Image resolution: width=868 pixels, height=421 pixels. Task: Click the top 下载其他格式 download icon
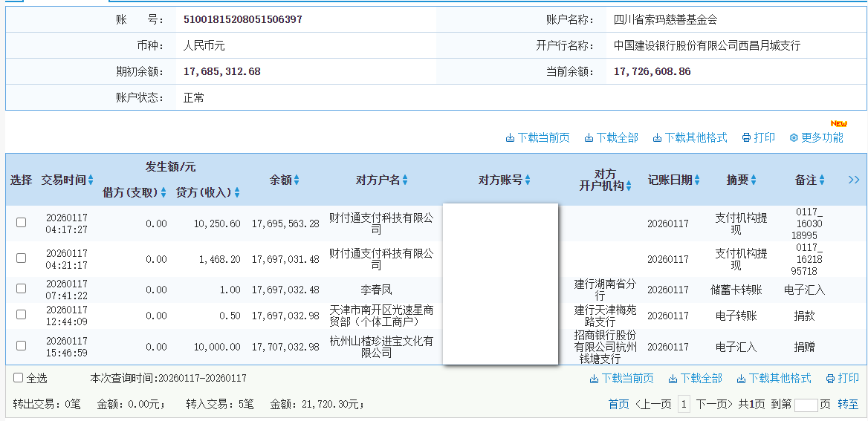pyautogui.click(x=657, y=138)
